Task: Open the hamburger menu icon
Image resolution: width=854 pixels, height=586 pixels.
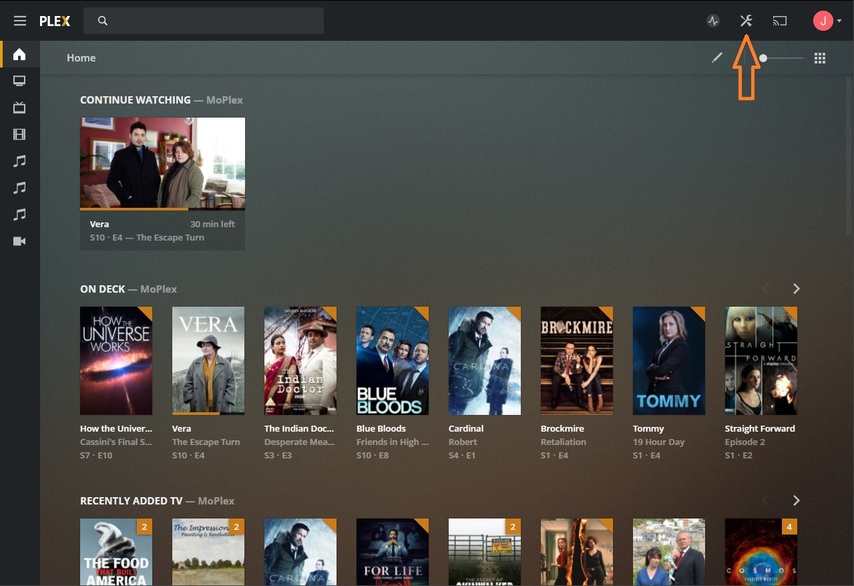Action: click(20, 21)
